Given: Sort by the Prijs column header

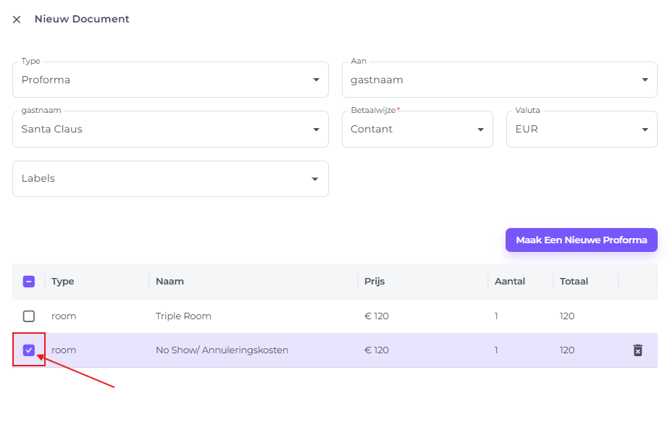Looking at the screenshot, I should (374, 282).
